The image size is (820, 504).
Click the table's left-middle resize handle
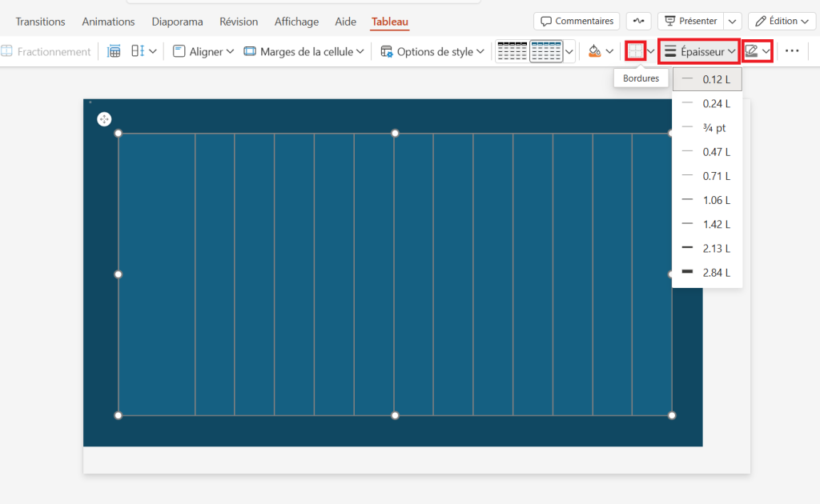point(119,274)
